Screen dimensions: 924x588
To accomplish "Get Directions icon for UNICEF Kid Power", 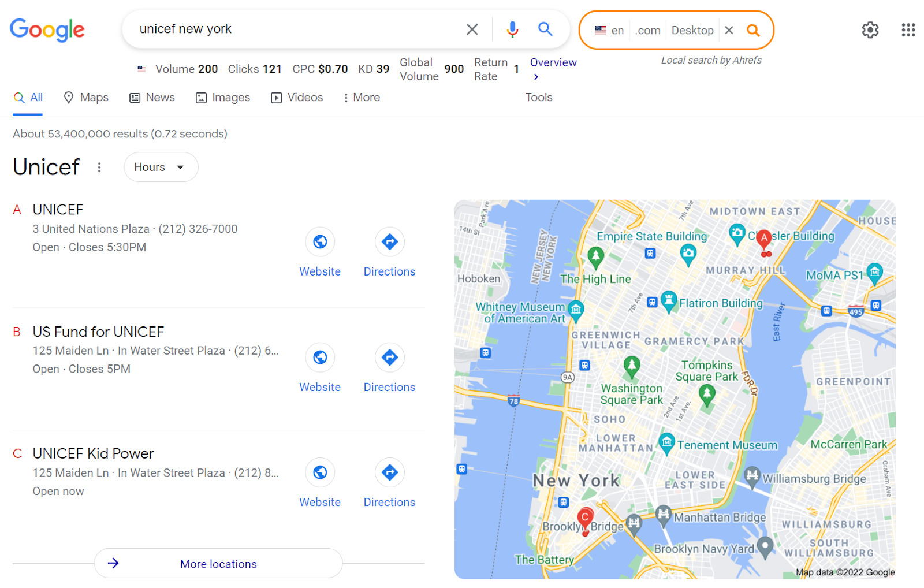I will pyautogui.click(x=390, y=472).
